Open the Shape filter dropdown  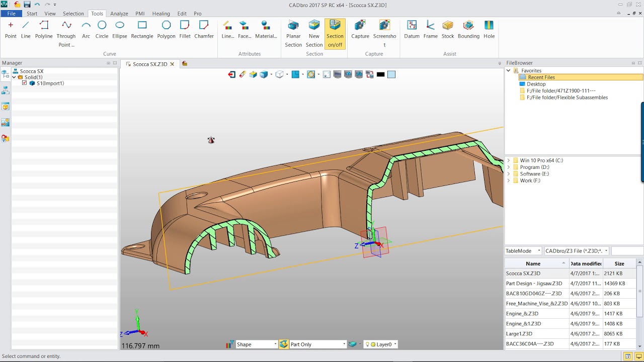pyautogui.click(x=256, y=344)
